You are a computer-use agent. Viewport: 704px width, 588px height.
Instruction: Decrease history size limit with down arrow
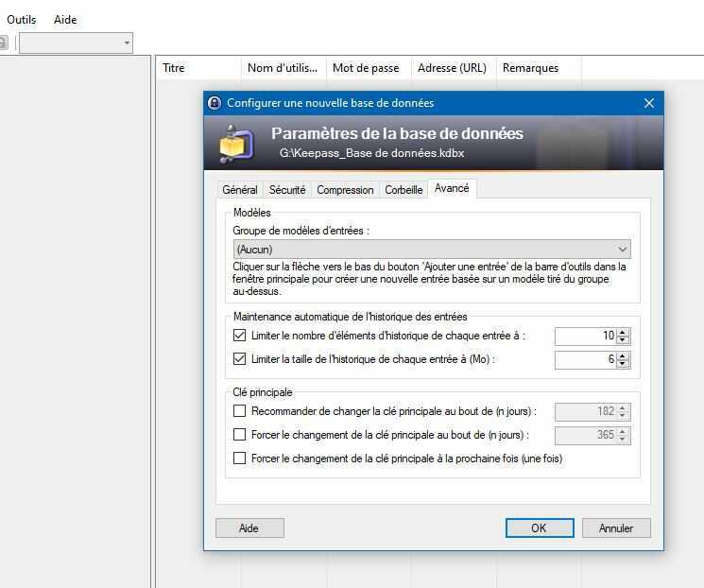tap(623, 363)
